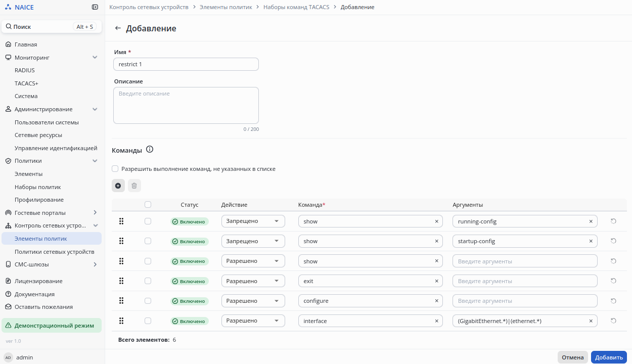Screen dimensions: 632x364
Task: Click the Описание text area
Action: point(186,105)
